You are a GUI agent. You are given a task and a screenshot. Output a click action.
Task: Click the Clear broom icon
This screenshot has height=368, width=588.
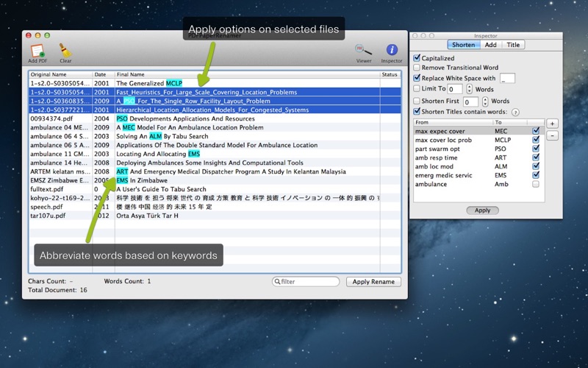[x=65, y=50]
